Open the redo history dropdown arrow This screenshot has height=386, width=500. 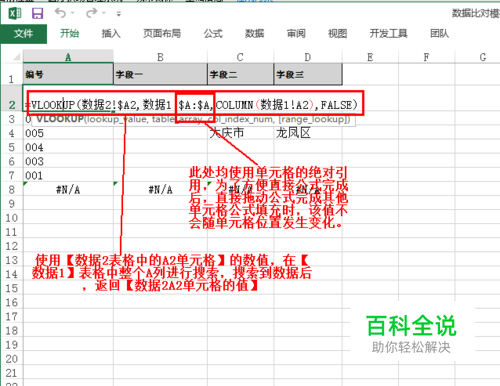pyautogui.click(x=104, y=13)
